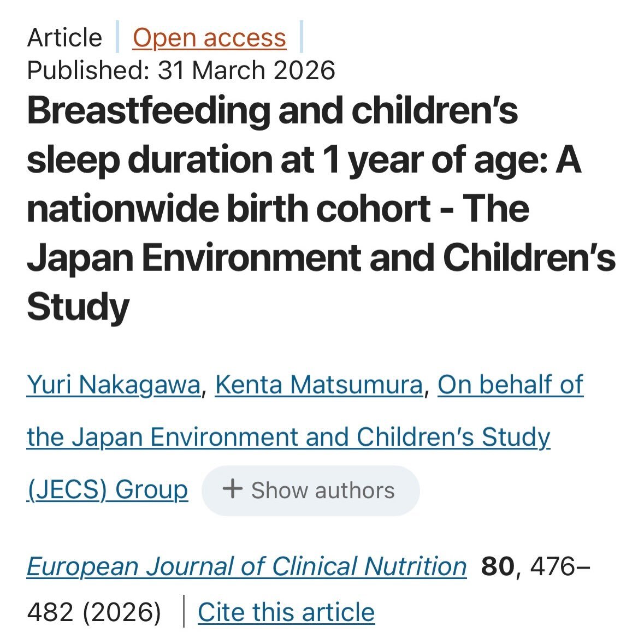The image size is (644, 644).
Task: Click the 'Show authors' text label
Action: tap(323, 491)
